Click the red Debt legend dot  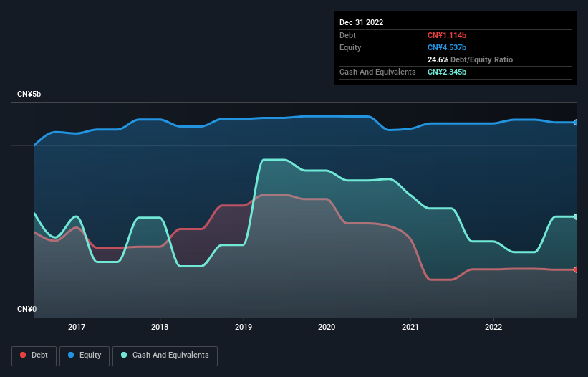coord(23,355)
